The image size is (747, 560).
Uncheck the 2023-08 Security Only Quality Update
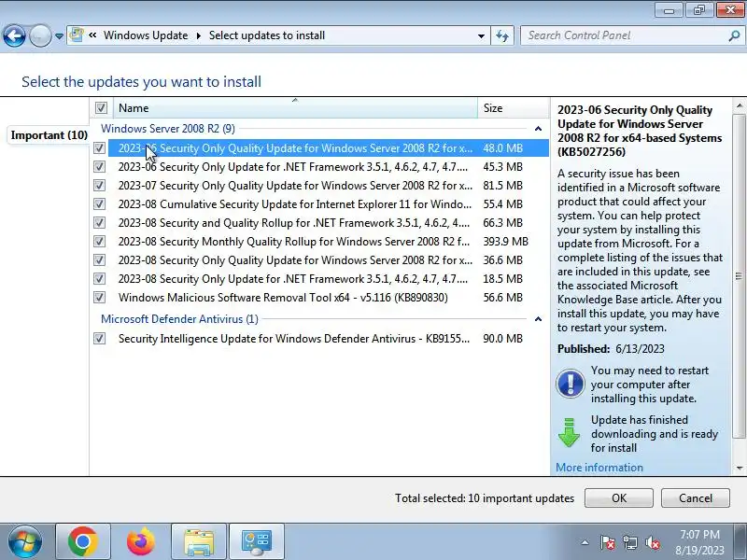tap(99, 260)
